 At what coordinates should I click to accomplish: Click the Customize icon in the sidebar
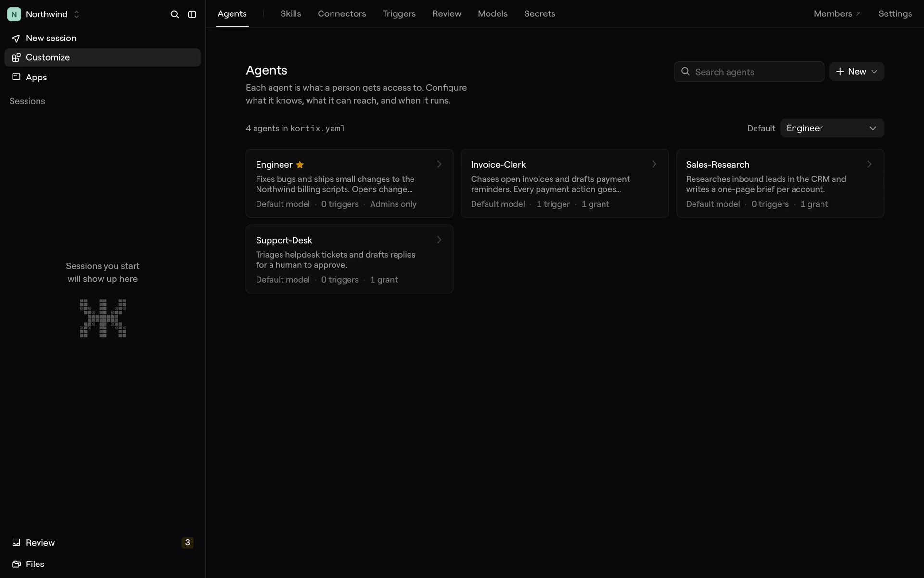click(16, 57)
